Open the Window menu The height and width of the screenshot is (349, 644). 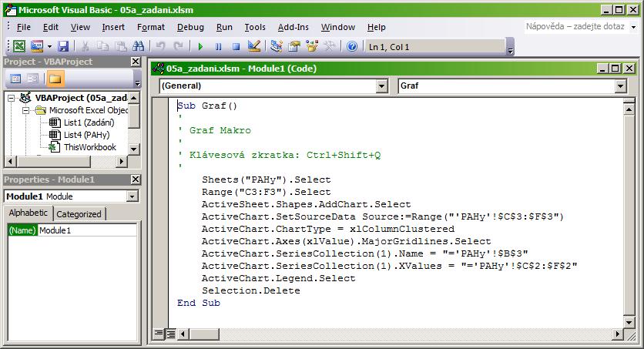338,27
